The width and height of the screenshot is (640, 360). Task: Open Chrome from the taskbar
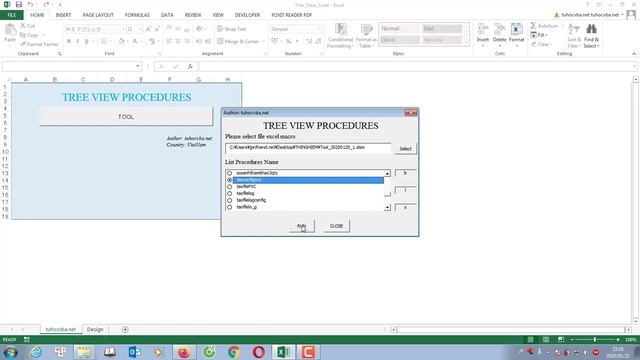coord(234,352)
